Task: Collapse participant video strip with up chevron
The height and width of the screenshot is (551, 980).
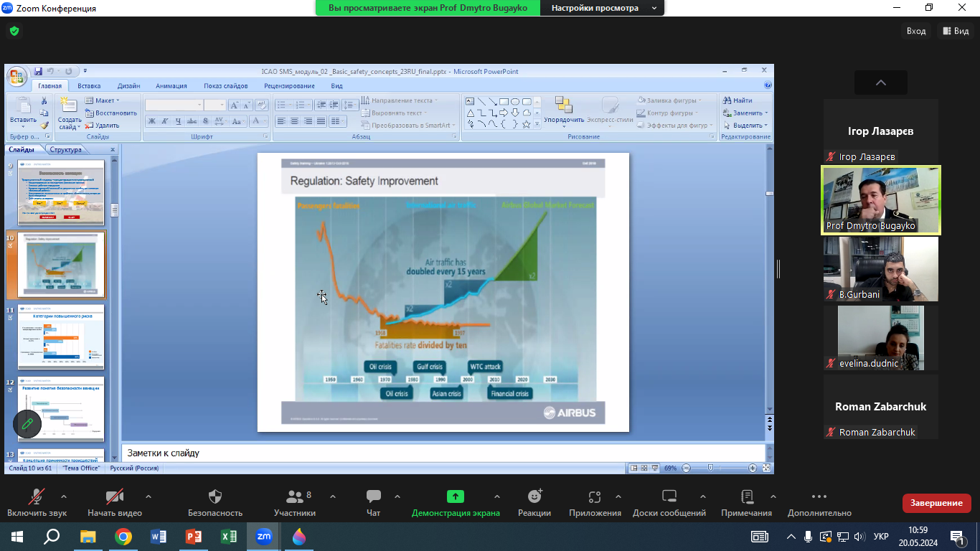Action: [881, 83]
